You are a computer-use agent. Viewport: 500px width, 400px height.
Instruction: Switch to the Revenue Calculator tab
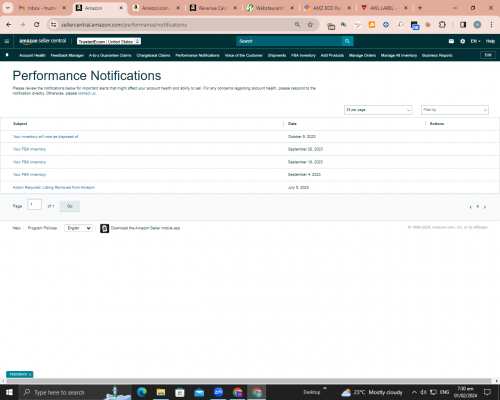pos(213,8)
